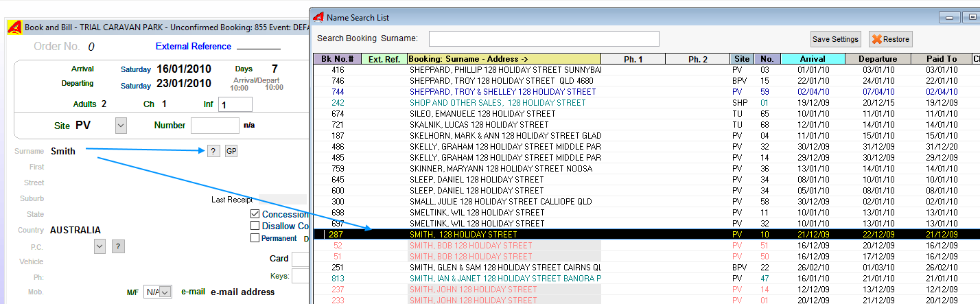Click the yellow Booking Surname Address header
Viewport: 980px width, 304px height.
point(504,59)
